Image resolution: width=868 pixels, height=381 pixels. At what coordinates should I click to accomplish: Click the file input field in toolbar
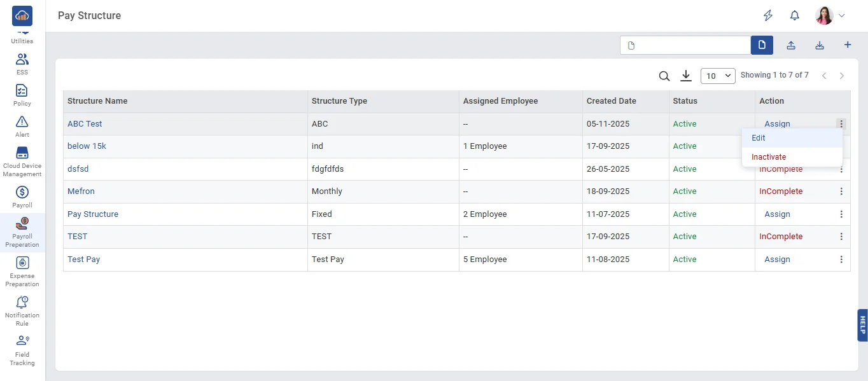tap(685, 45)
